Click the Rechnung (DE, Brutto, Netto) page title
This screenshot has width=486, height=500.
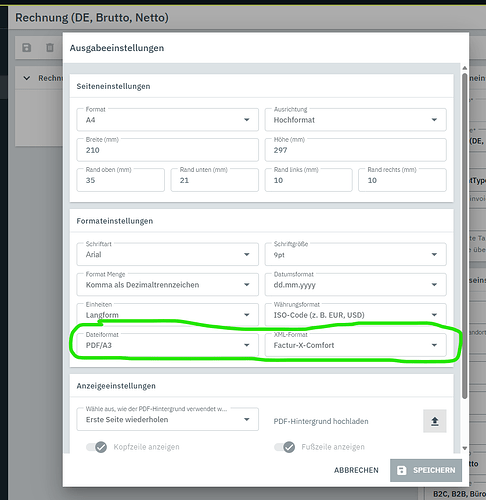click(x=92, y=18)
